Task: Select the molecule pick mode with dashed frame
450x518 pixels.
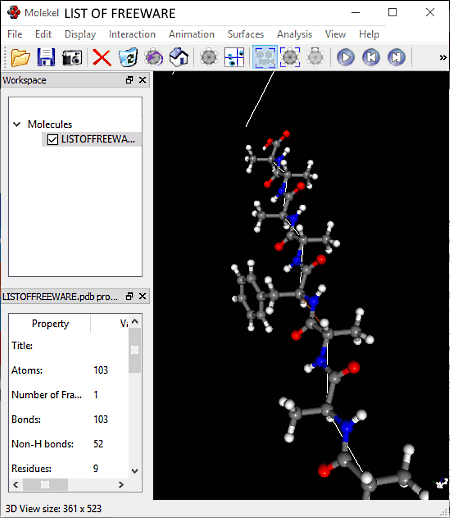Action: pyautogui.click(x=290, y=57)
